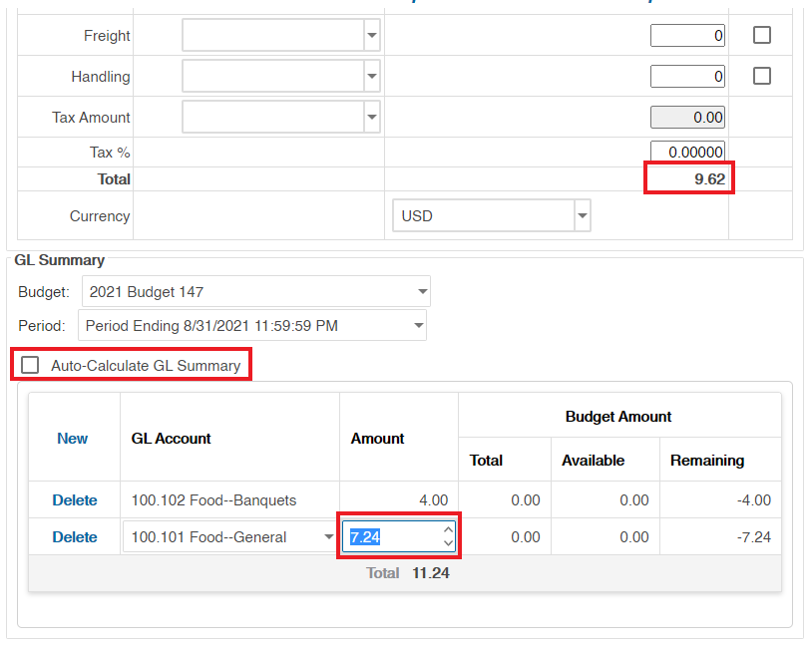Open the USD currency dropdown
Viewport: 812px width, 647px height.
click(x=582, y=215)
